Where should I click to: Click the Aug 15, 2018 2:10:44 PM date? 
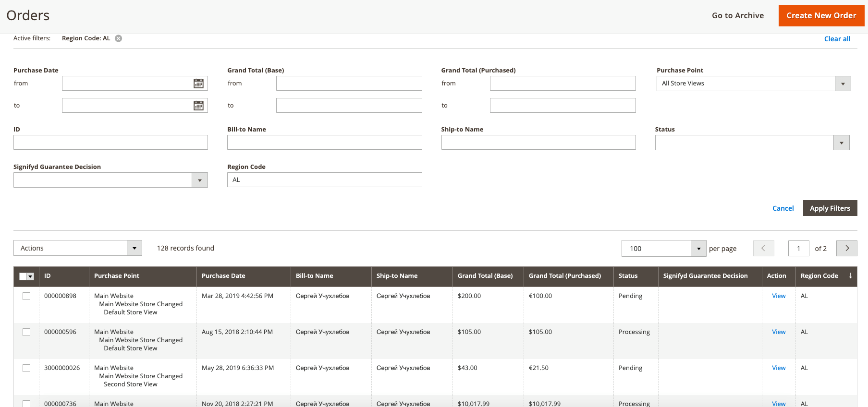[x=237, y=332]
